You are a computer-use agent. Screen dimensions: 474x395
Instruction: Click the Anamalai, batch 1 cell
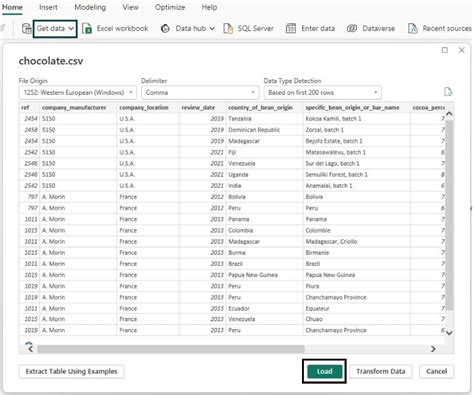pyautogui.click(x=357, y=186)
